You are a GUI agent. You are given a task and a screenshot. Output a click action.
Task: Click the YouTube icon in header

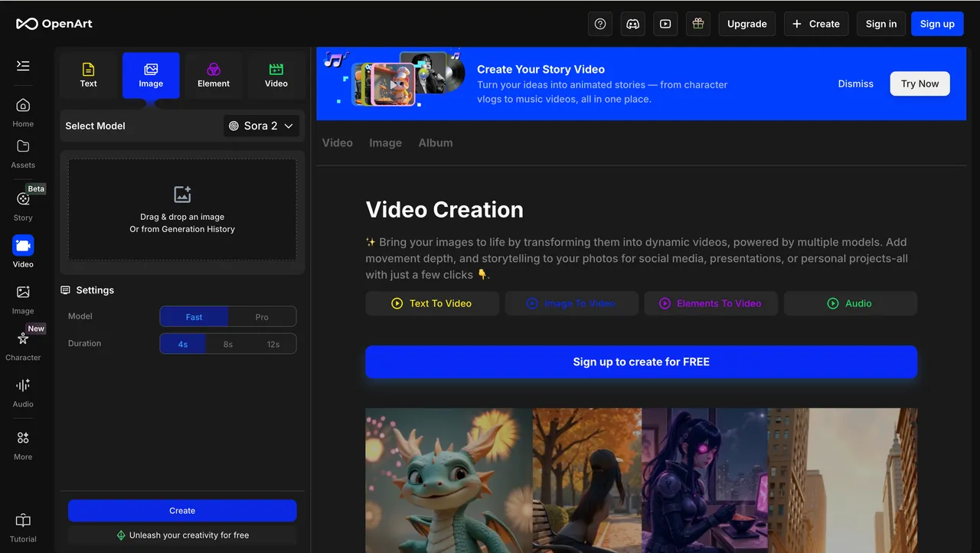coord(665,24)
